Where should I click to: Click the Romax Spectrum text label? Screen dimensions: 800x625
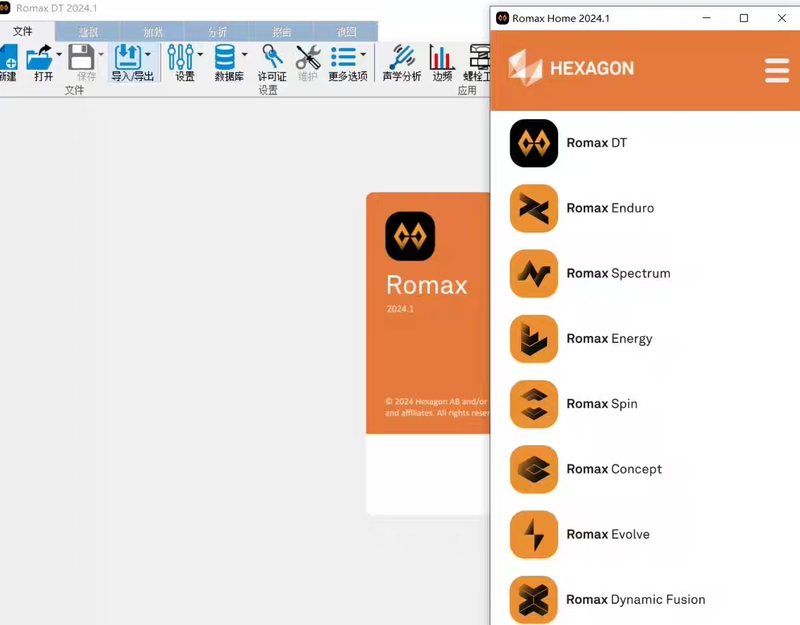[x=618, y=273]
